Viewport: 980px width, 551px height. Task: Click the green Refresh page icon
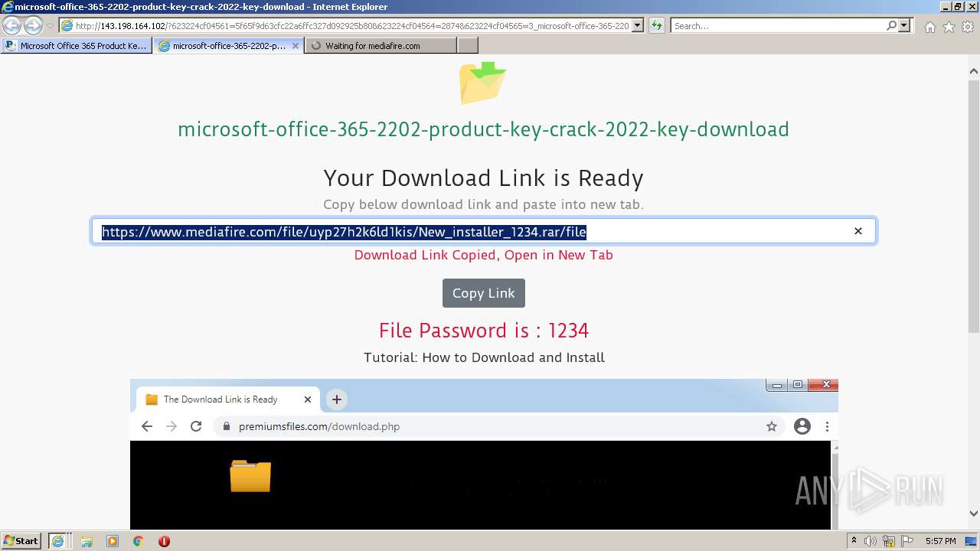(x=657, y=26)
